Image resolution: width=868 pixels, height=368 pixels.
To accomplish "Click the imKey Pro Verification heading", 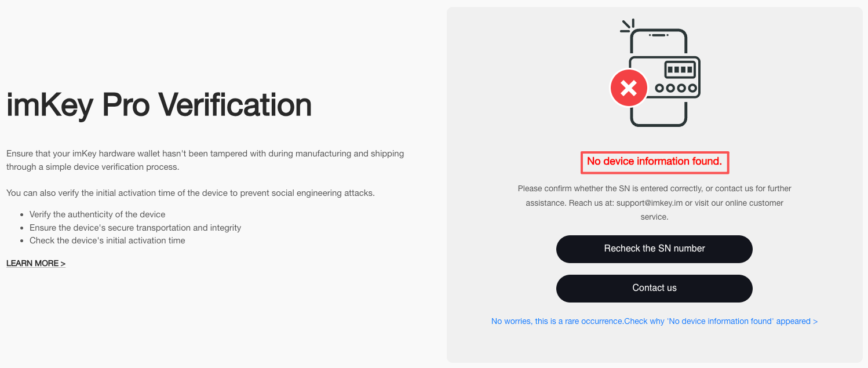I will coord(159,105).
